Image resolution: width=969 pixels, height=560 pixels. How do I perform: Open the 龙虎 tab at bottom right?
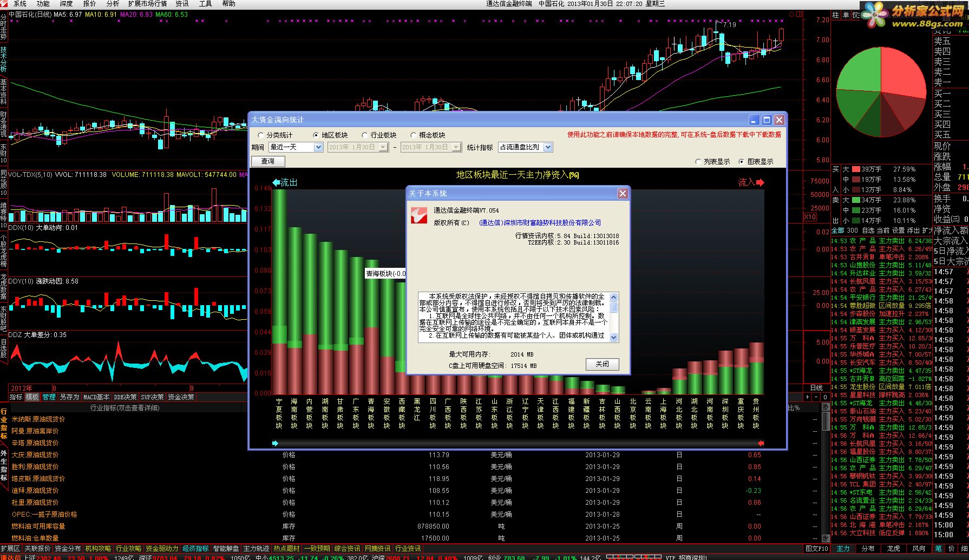click(894, 549)
